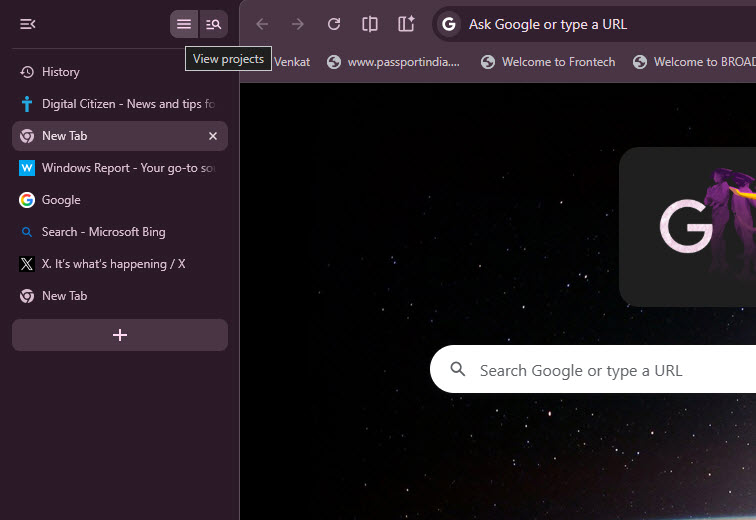Open the Welcome to Frontech bookmark
756x520 pixels.
548,62
